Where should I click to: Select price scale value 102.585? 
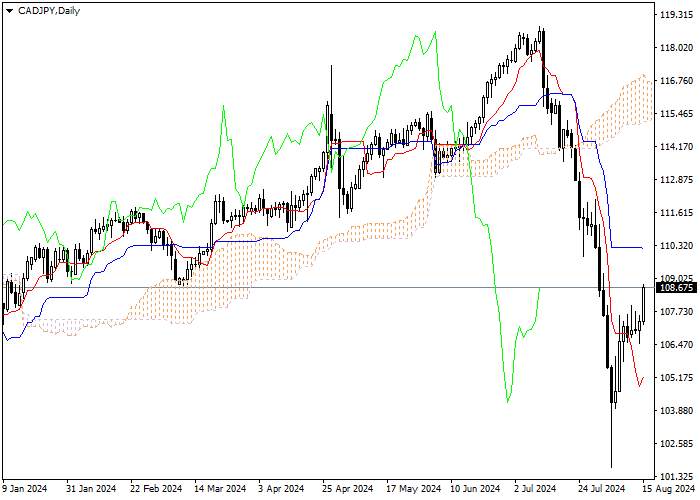click(x=676, y=444)
